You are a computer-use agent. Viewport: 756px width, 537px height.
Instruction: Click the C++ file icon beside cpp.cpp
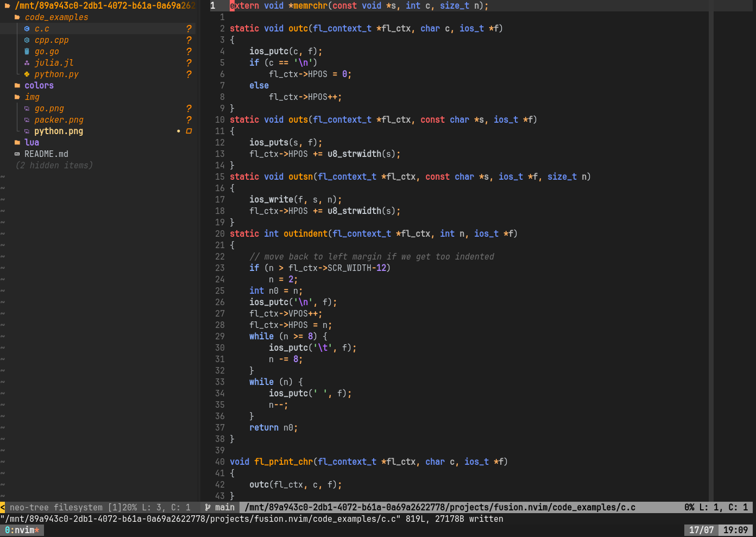pos(27,40)
